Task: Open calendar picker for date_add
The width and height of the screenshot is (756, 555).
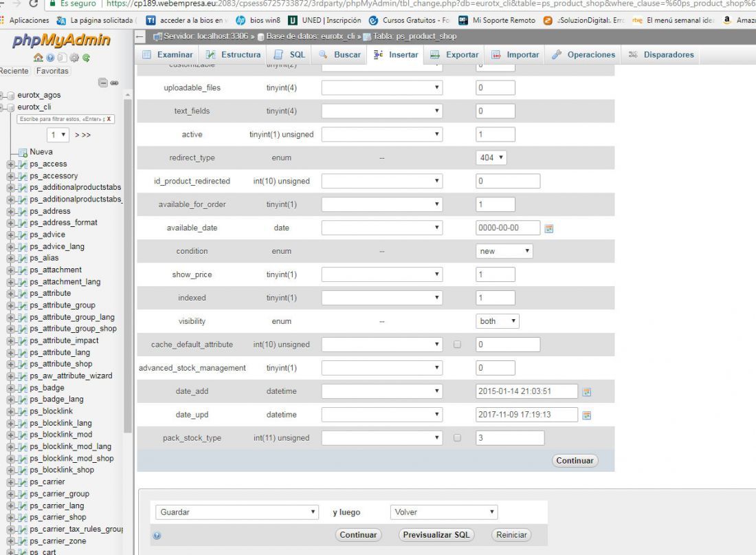Action: pos(587,392)
